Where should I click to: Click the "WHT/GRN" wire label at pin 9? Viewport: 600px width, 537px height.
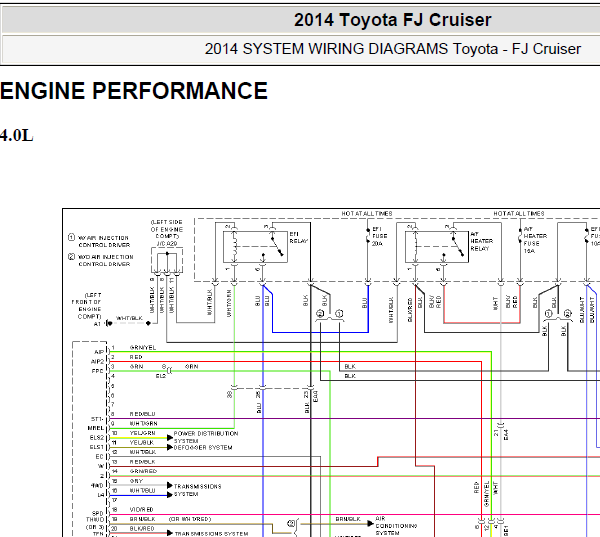[x=143, y=424]
